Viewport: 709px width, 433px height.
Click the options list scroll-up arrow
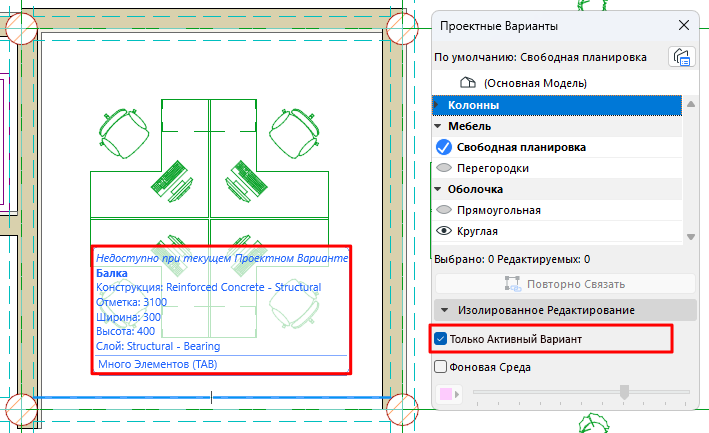690,104
